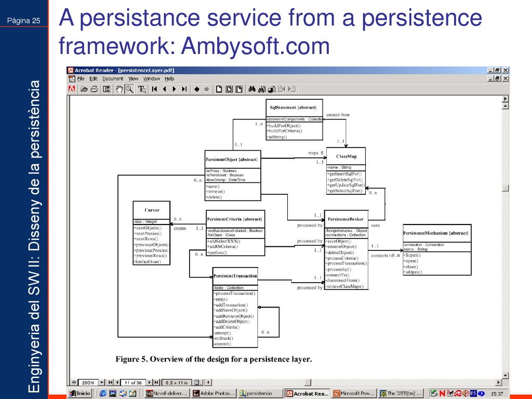Click the document pane menu arrow at top right
Image resolution: width=532 pixels, height=399 pixels.
point(506,99)
